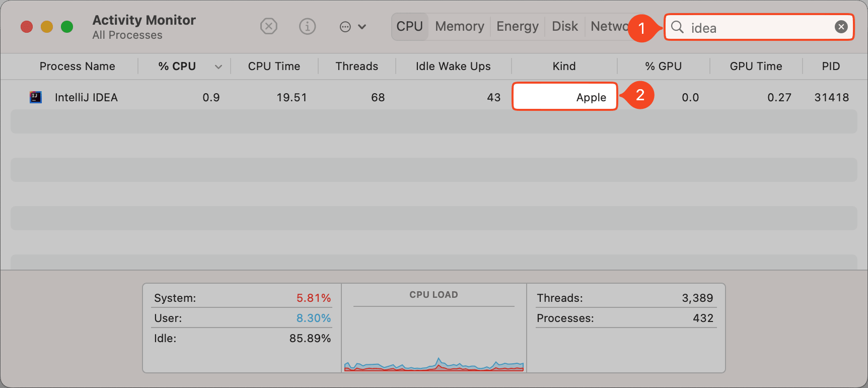The height and width of the screenshot is (388, 868).
Task: Click the magnifying glass in the search field
Action: (677, 28)
